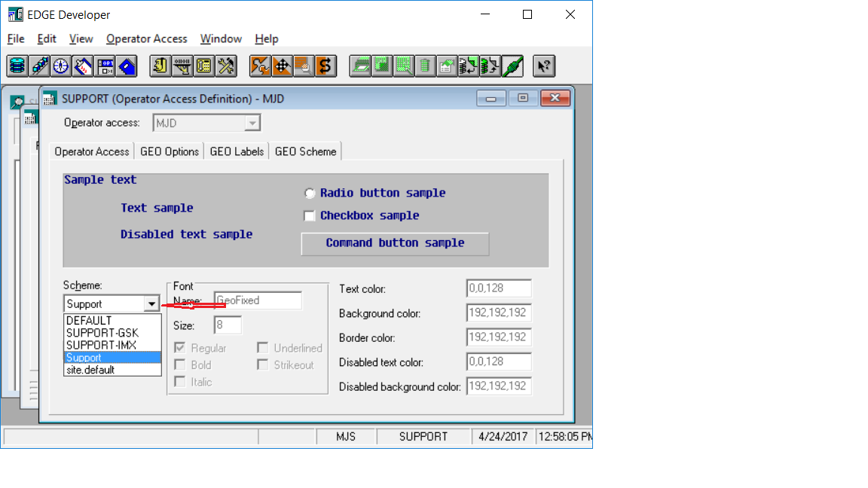
Task: Click the SUPPORT window title bar icon
Action: [x=50, y=99]
